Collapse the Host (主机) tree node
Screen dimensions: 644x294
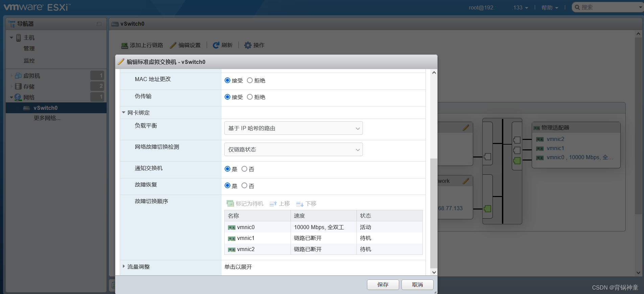coord(11,38)
